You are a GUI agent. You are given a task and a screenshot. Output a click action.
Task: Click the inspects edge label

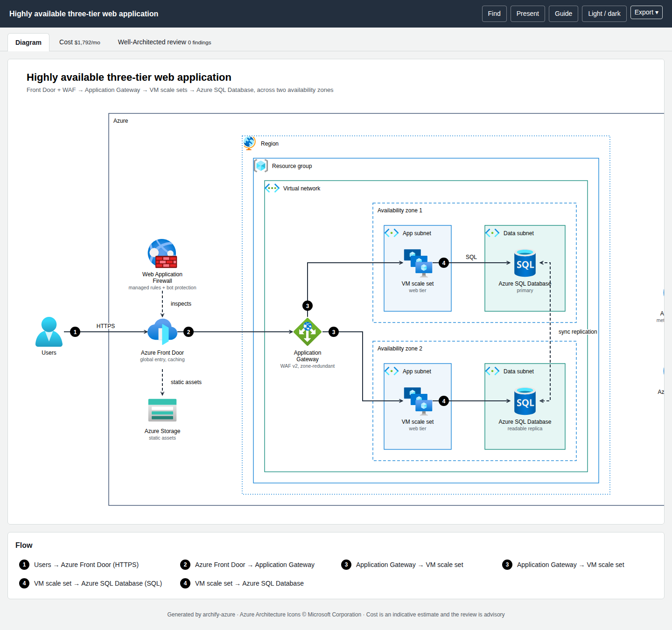click(x=181, y=304)
